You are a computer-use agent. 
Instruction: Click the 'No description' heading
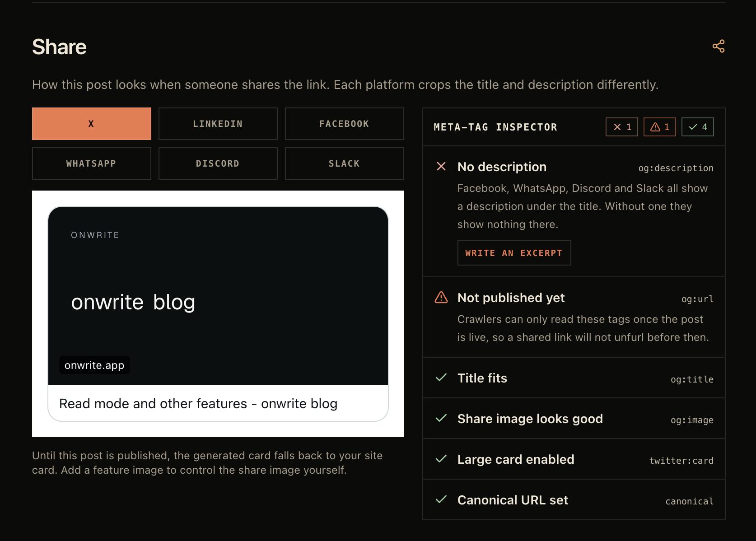point(502,167)
